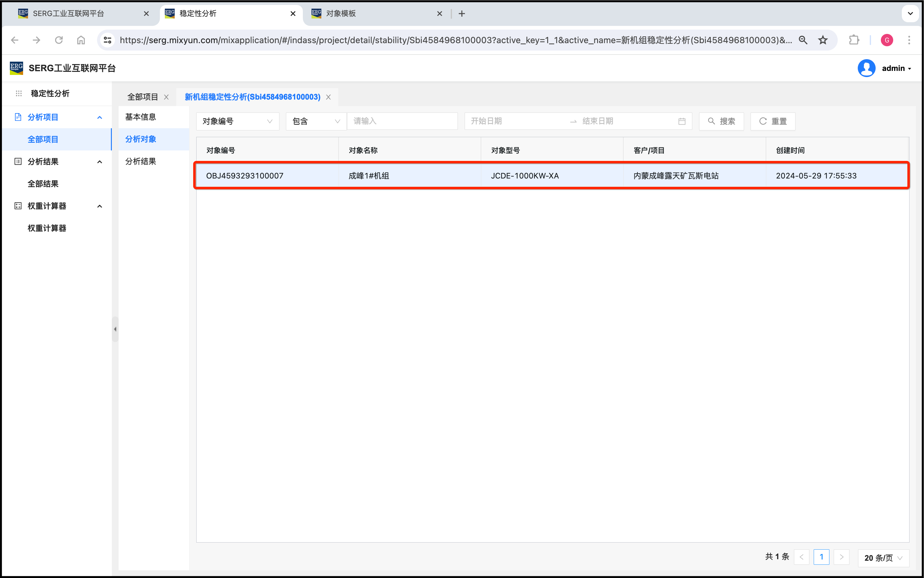Switch to 基本信息 section
The image size is (924, 578).
point(140,117)
